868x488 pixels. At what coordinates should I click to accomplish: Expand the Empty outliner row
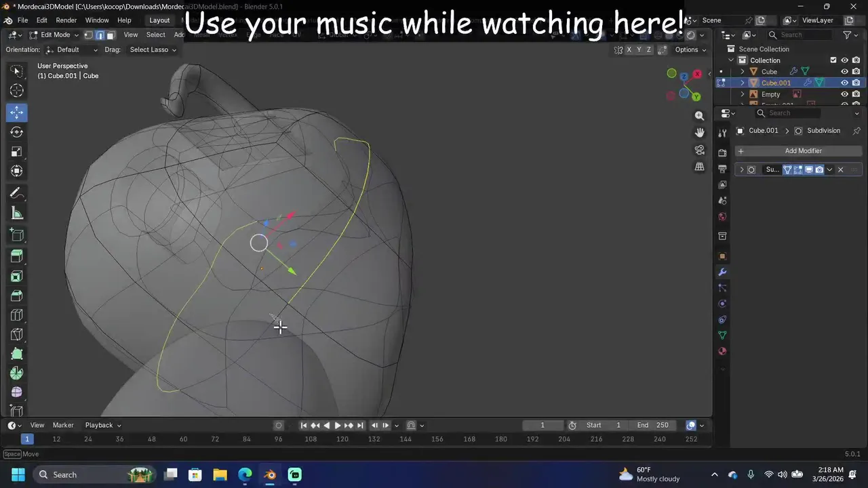coord(742,94)
